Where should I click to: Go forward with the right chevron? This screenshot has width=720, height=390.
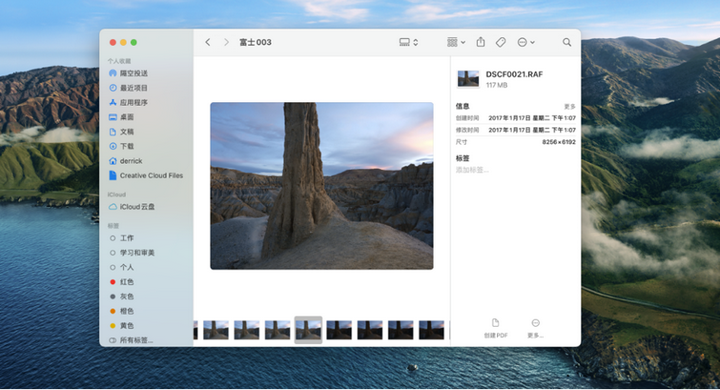pos(226,42)
